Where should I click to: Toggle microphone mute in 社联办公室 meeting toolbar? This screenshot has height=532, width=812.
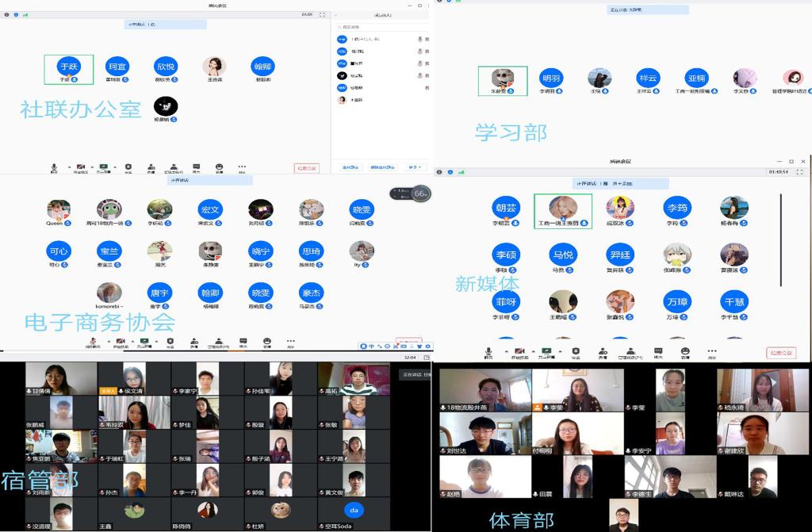pos(55,167)
